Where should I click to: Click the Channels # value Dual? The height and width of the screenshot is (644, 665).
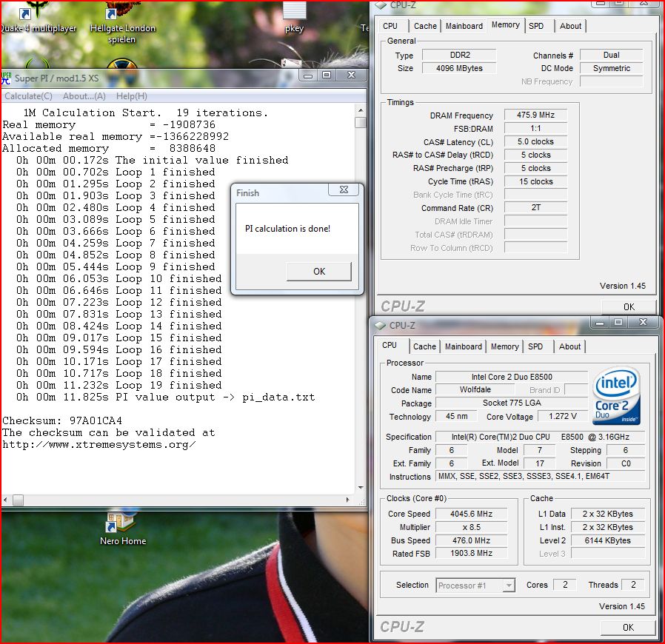[611, 55]
